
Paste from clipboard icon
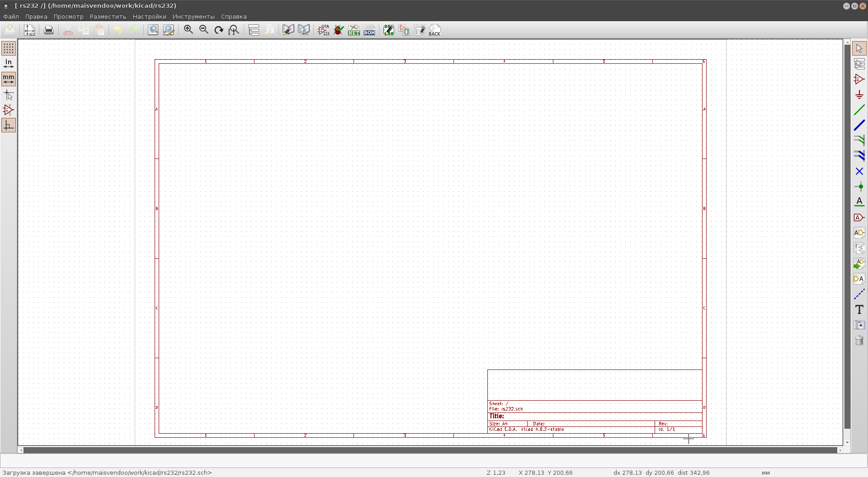[x=99, y=30]
